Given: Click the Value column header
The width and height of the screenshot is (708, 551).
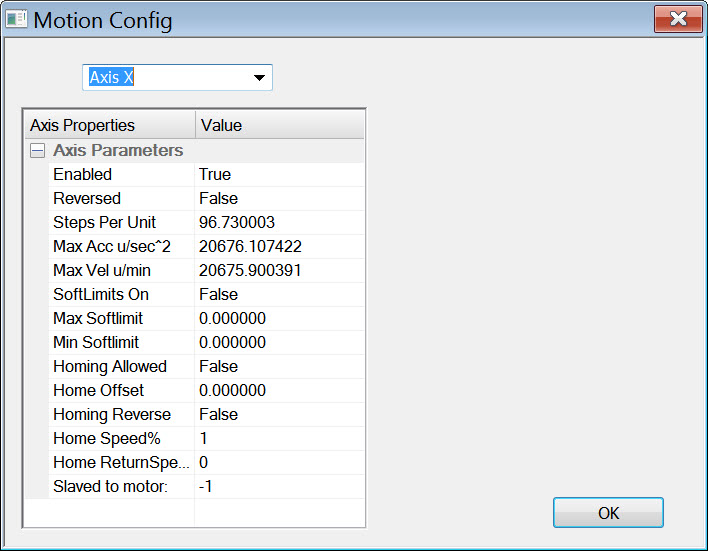Looking at the screenshot, I should click(x=279, y=125).
